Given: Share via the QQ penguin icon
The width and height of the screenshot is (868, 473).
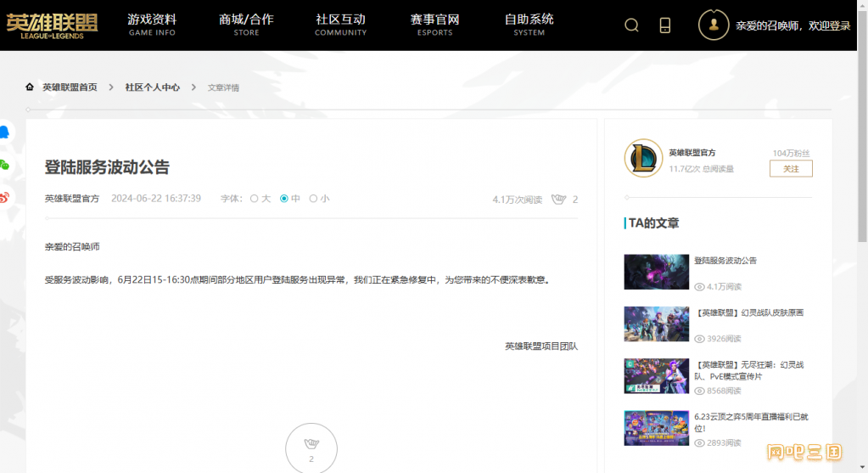Looking at the screenshot, I should (x=4, y=132).
